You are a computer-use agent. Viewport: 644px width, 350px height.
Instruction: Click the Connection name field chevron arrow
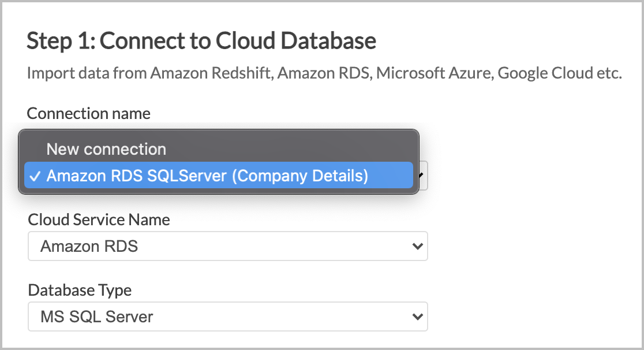click(420, 176)
